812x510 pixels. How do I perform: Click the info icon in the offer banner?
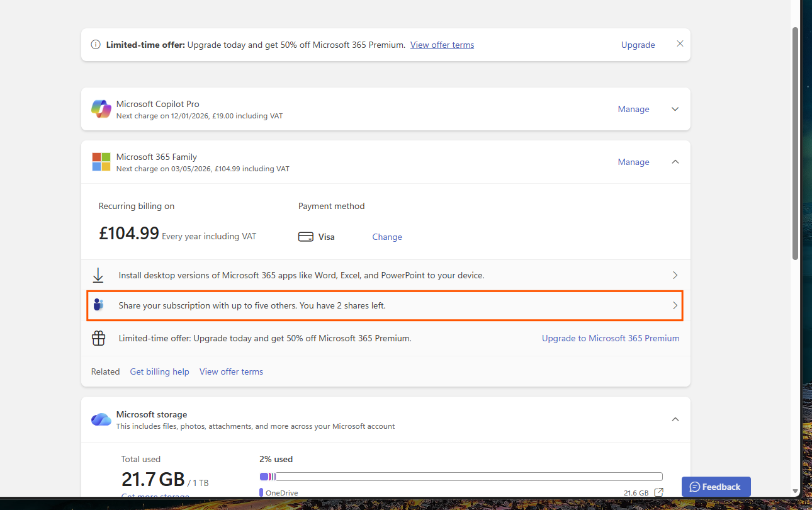pyautogui.click(x=95, y=44)
